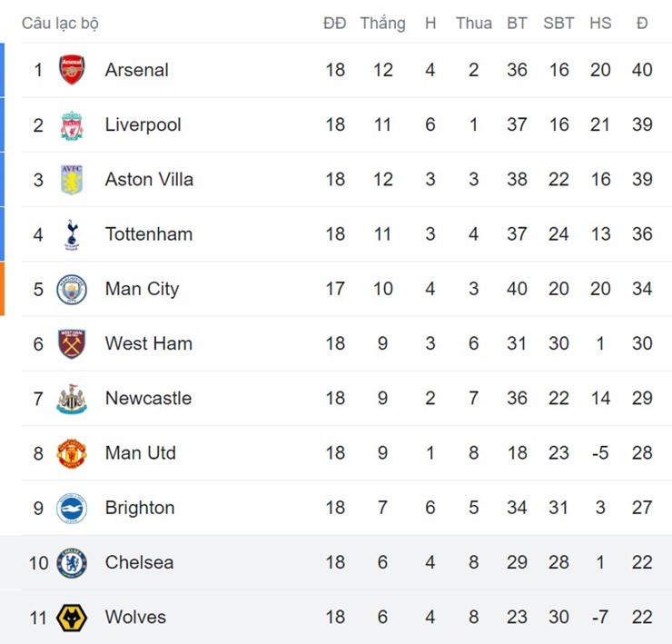Select the Chelsea team name
The height and width of the screenshot is (644, 672).
coord(139,562)
